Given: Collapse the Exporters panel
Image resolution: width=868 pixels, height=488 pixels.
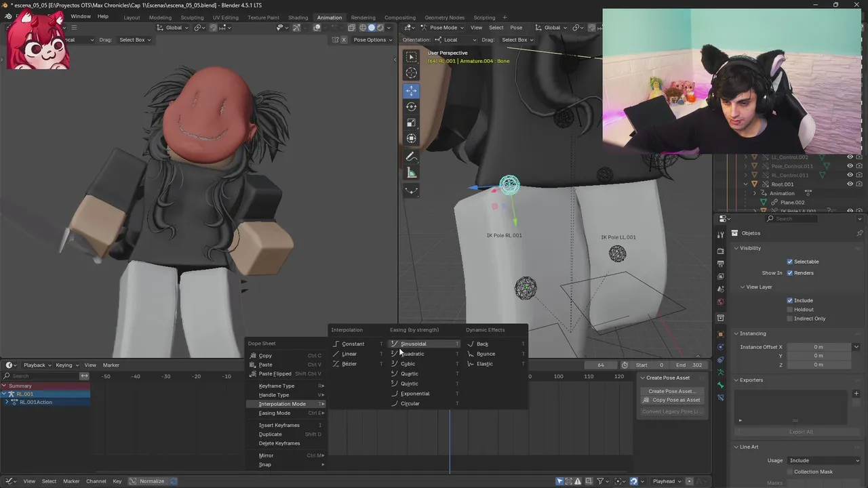Looking at the screenshot, I should pos(737,380).
